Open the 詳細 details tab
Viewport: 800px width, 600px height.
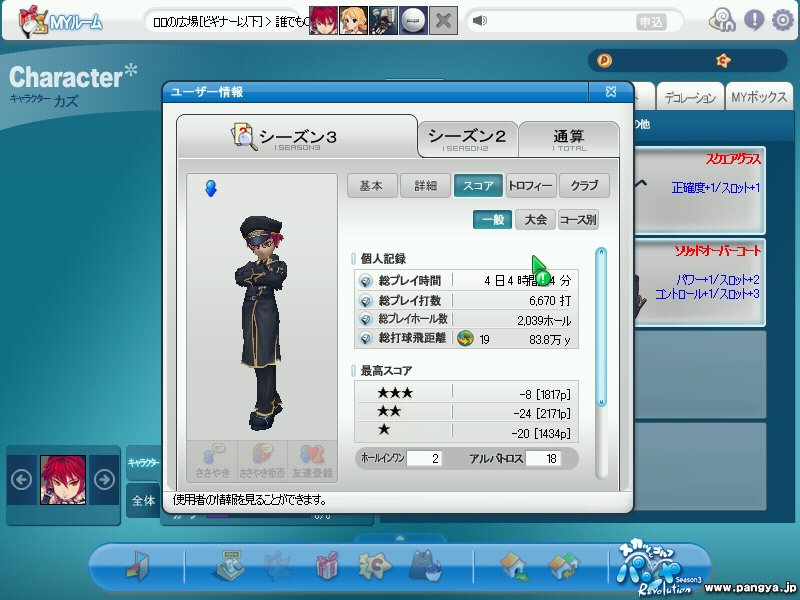[x=426, y=186]
